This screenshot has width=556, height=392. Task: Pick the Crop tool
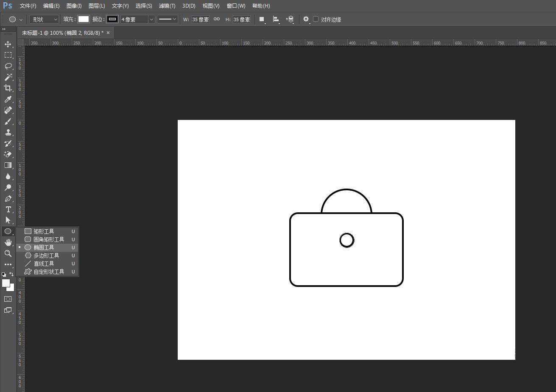tap(8, 88)
